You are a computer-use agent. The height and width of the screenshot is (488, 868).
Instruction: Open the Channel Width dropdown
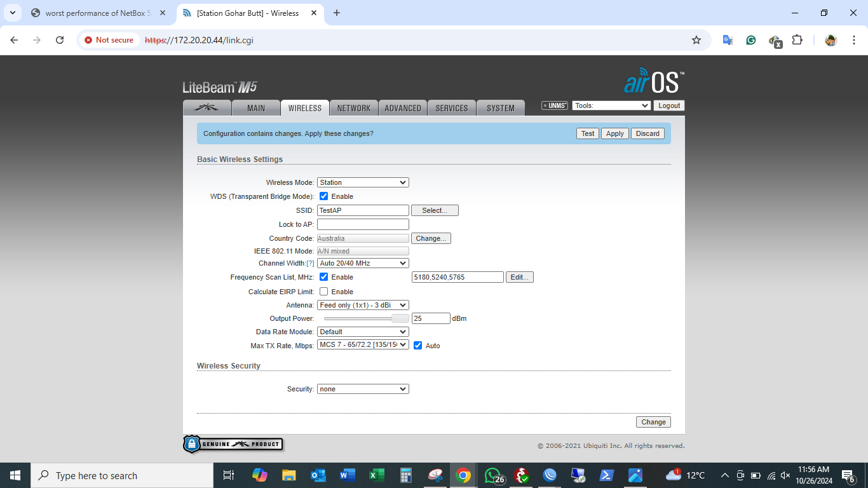tap(363, 263)
